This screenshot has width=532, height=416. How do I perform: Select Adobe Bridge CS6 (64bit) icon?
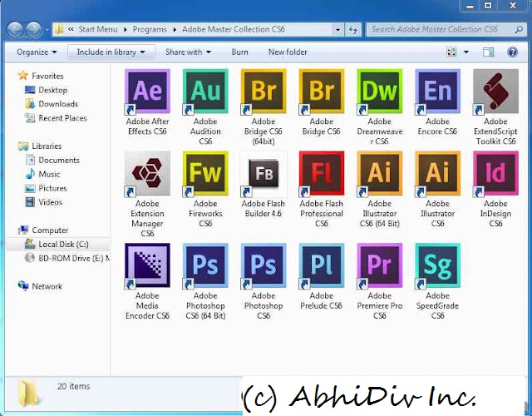click(x=264, y=92)
